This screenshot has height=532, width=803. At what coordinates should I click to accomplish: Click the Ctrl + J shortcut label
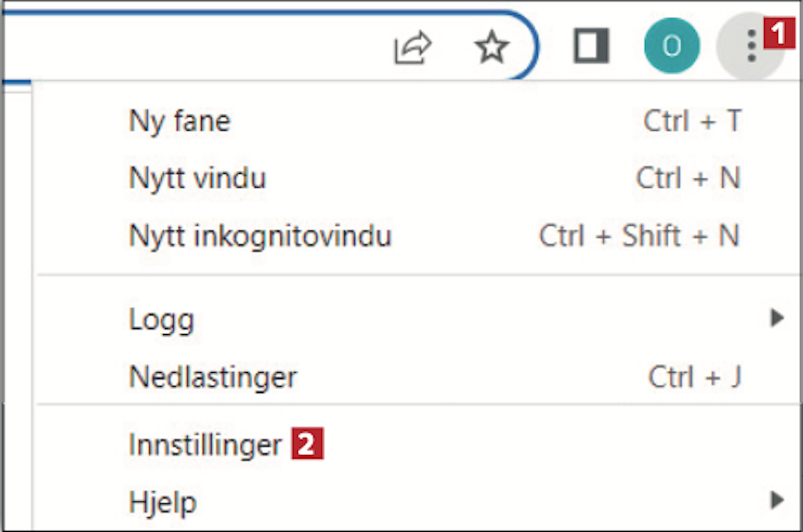click(695, 377)
